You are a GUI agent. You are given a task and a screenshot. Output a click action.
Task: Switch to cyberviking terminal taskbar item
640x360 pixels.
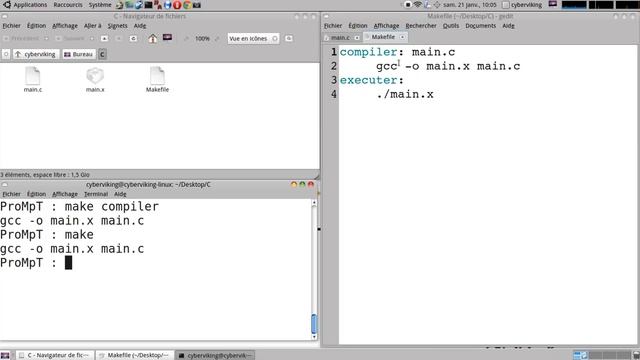(x=215, y=356)
